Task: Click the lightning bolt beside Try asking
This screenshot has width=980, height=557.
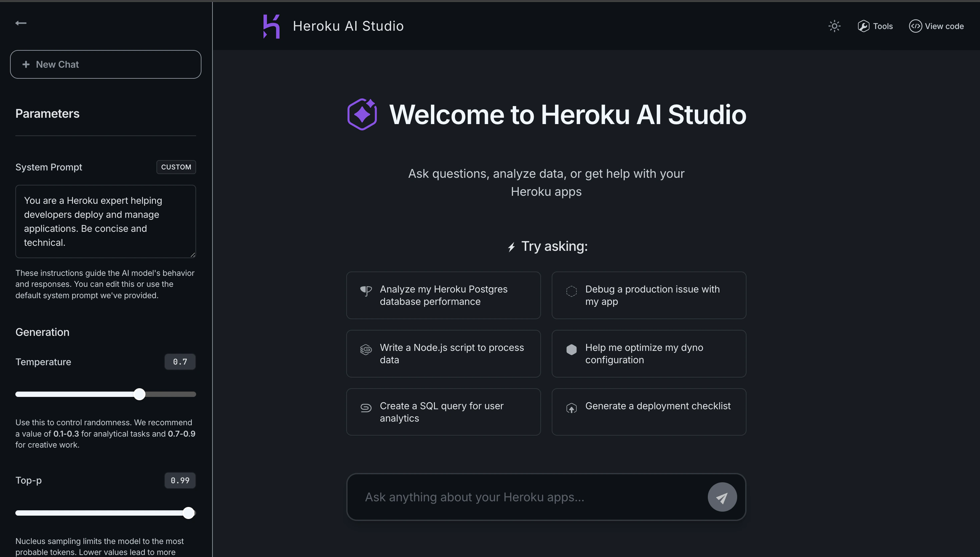Action: pos(512,246)
